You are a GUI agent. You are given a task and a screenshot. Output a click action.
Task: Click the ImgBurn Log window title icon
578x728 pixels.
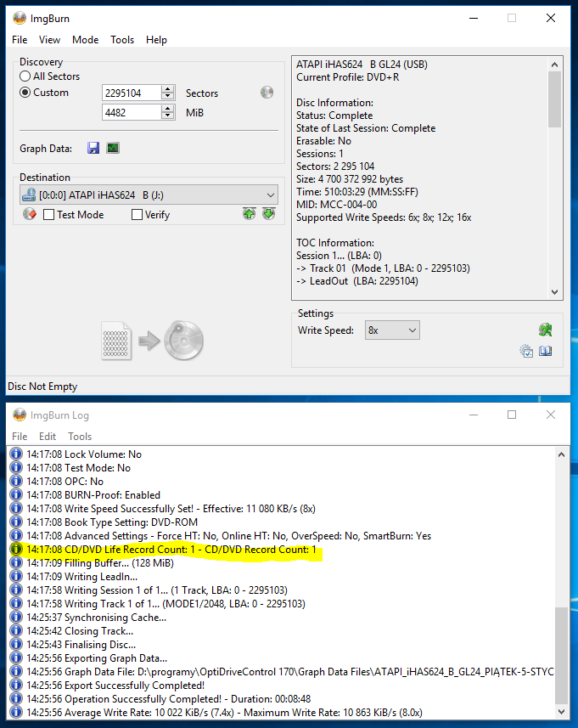[20, 415]
